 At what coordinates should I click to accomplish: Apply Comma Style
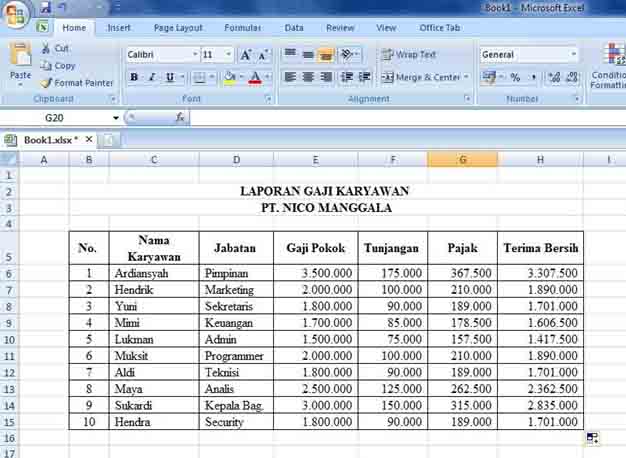coord(533,77)
